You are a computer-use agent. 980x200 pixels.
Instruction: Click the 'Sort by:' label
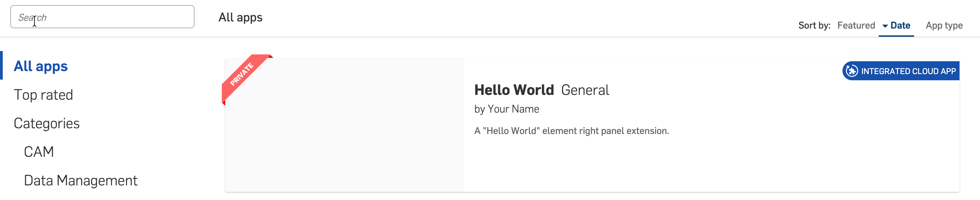pyautogui.click(x=814, y=25)
